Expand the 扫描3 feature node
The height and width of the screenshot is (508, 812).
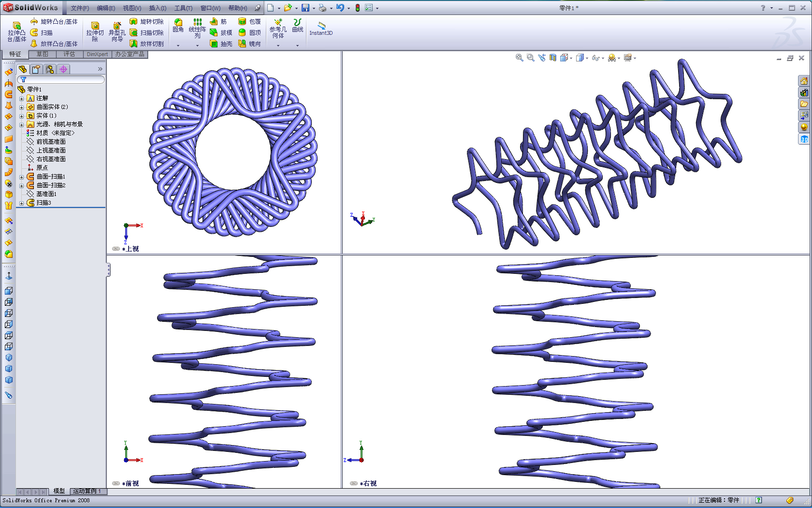coord(21,203)
